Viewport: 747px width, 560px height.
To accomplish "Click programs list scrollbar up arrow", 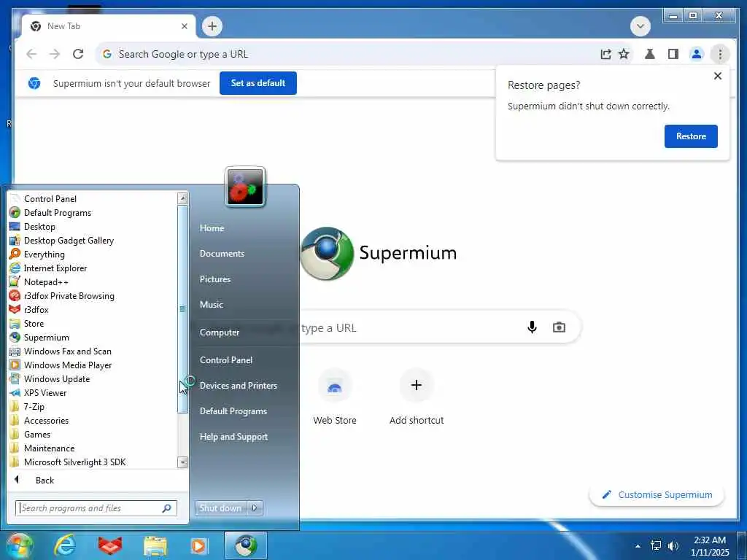I will click(182, 198).
